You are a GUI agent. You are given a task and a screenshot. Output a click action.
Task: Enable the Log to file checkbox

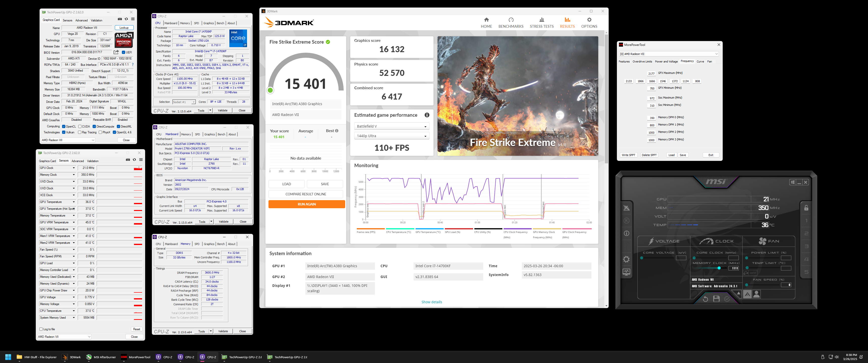pos(41,329)
